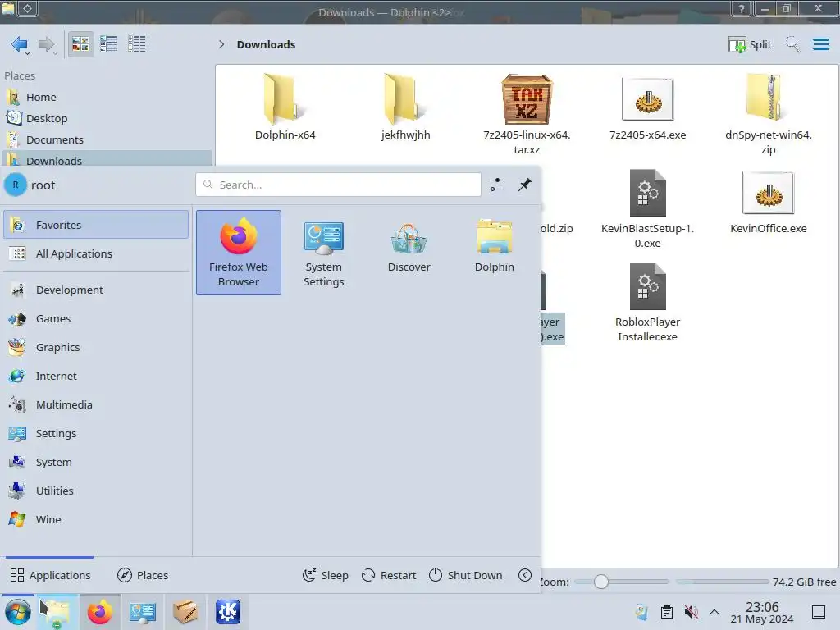Open Multimedia category
Viewport: 840px width, 630px height.
tap(96, 404)
